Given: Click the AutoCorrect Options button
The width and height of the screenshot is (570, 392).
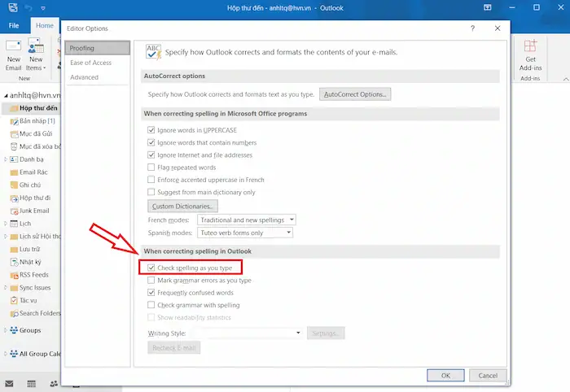Looking at the screenshot, I should [355, 94].
